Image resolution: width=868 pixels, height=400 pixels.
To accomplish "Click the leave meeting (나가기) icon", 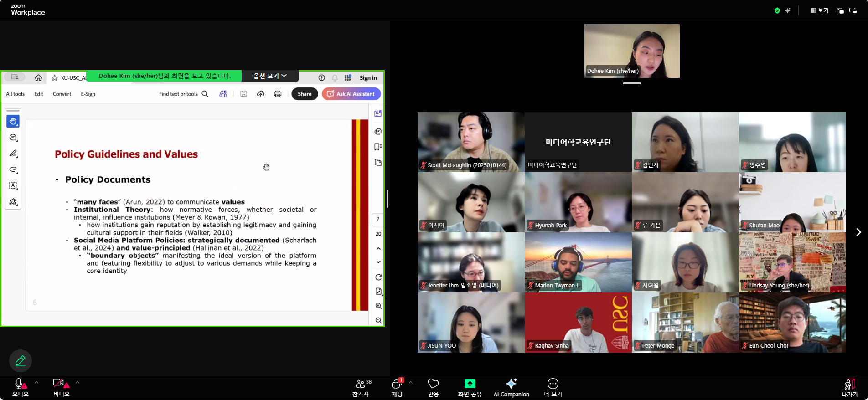I will coord(849,384).
